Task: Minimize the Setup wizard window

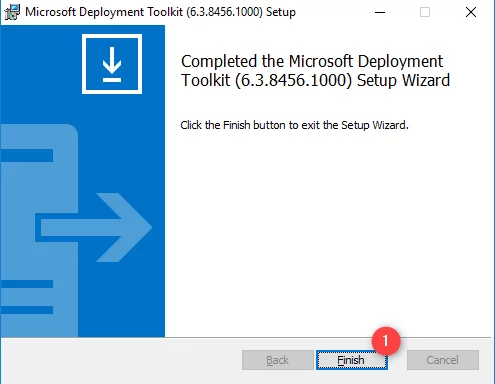Action: [380, 12]
